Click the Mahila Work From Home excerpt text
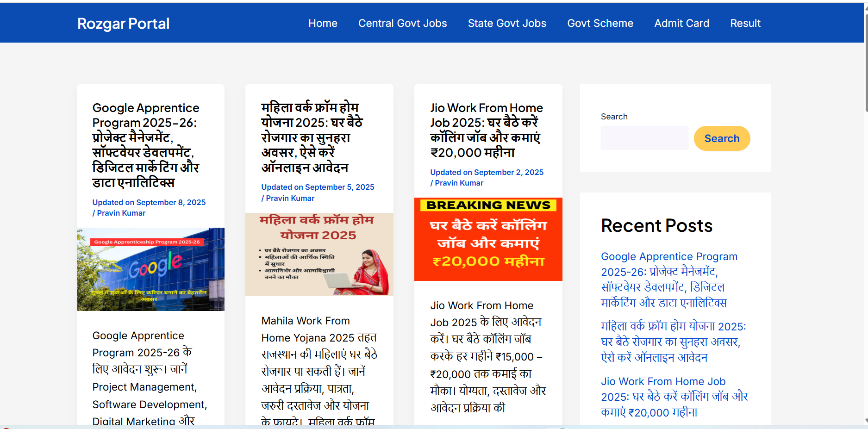The image size is (868, 429). 319,370
